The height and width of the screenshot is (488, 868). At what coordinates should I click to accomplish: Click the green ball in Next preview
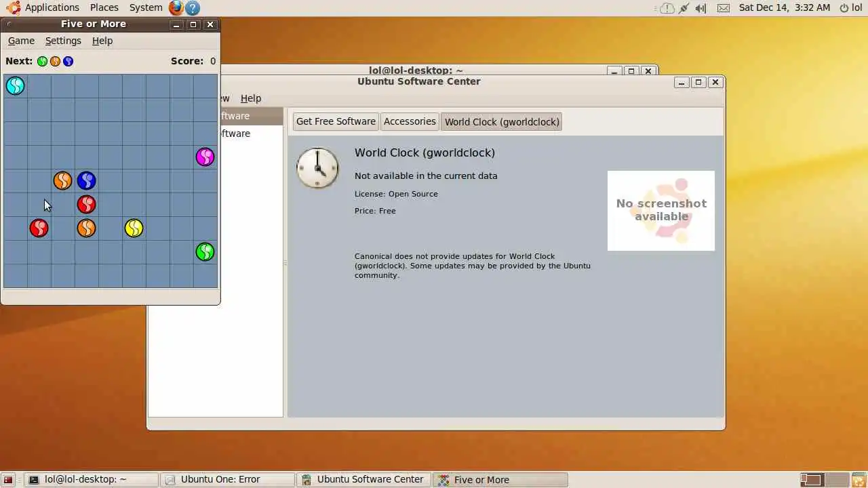click(42, 61)
